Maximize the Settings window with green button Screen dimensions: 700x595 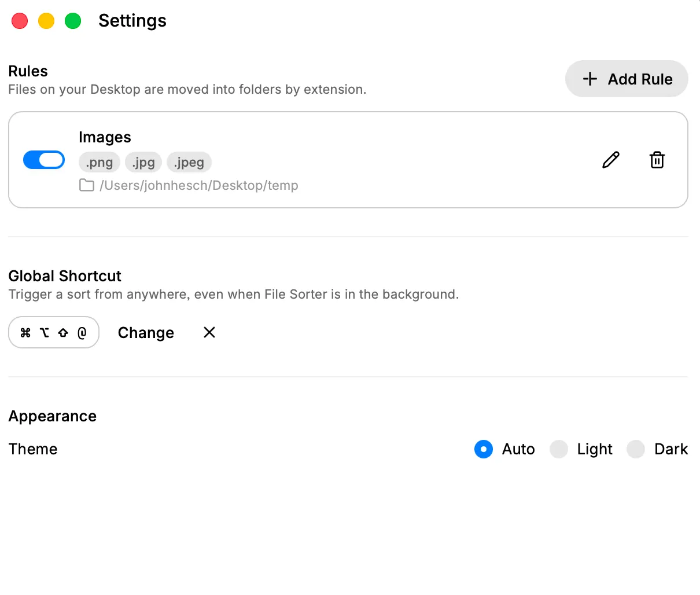(73, 21)
